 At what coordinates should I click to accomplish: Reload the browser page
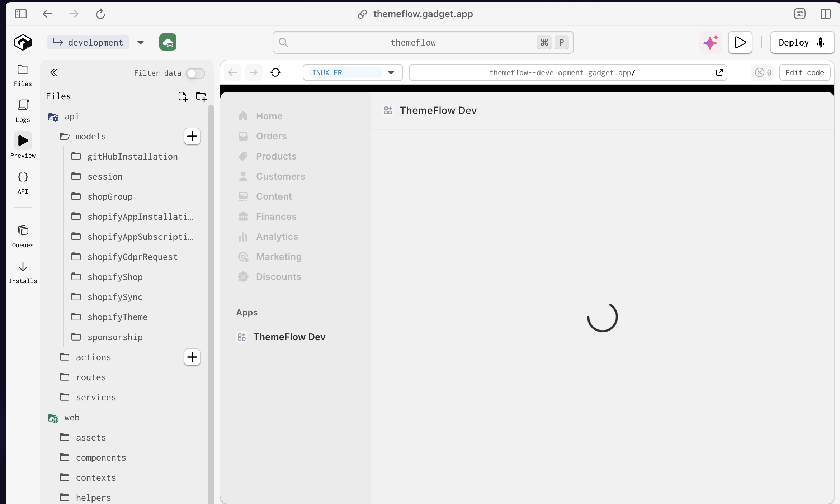point(100,14)
